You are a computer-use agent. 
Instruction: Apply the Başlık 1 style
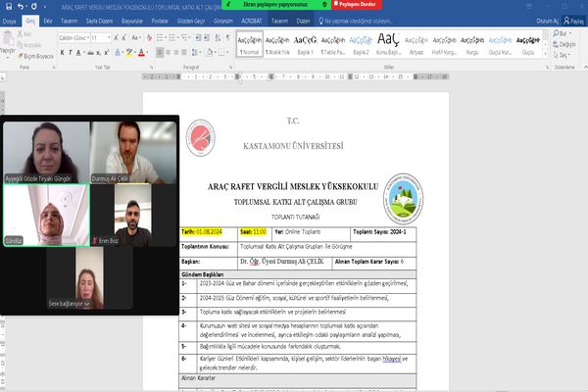click(x=305, y=44)
